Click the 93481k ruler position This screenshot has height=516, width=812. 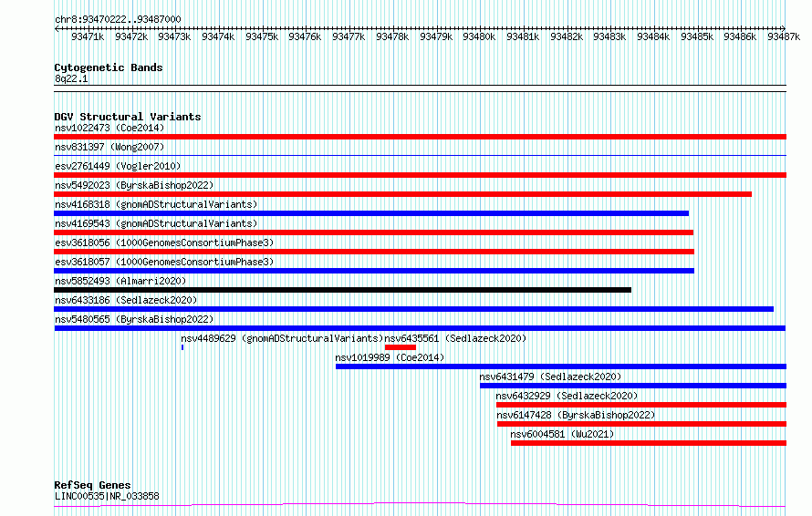(x=523, y=36)
